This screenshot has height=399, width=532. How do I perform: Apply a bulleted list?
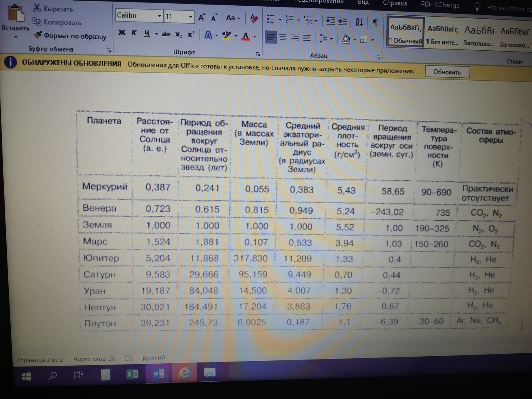click(271, 19)
